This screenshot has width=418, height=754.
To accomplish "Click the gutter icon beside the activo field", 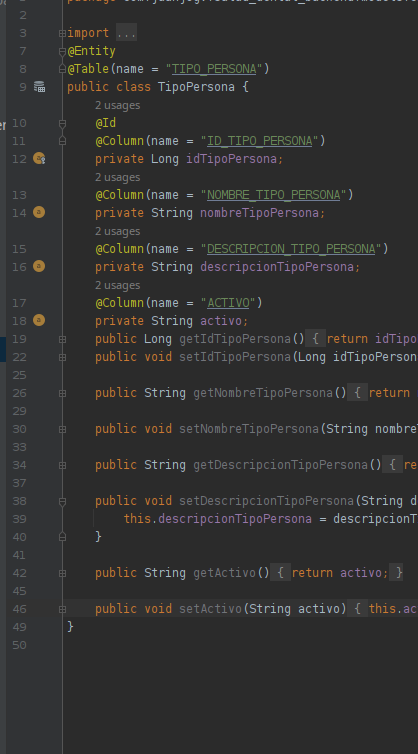I will point(39,320).
